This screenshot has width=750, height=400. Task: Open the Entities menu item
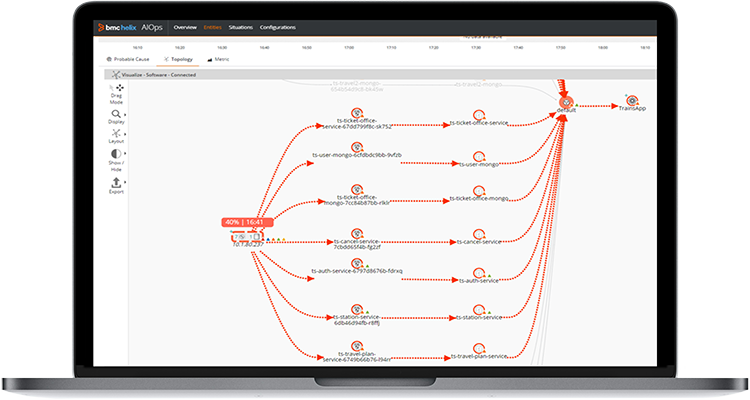212,28
